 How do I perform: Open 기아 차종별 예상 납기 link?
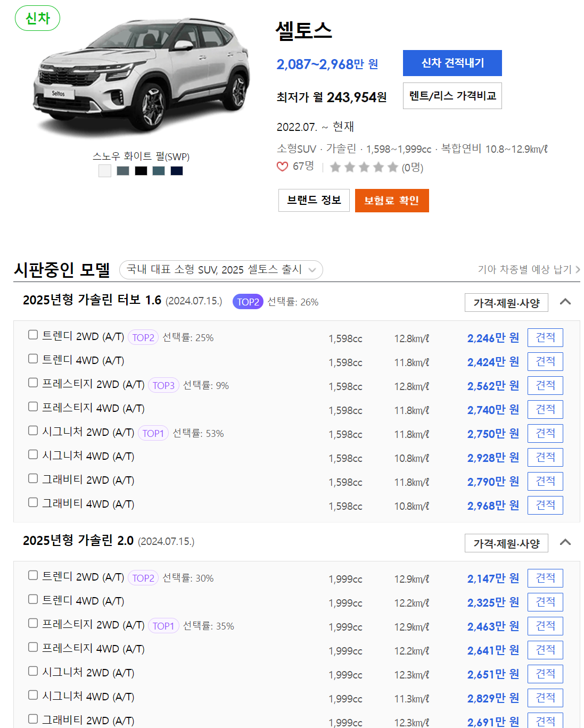coord(529,269)
